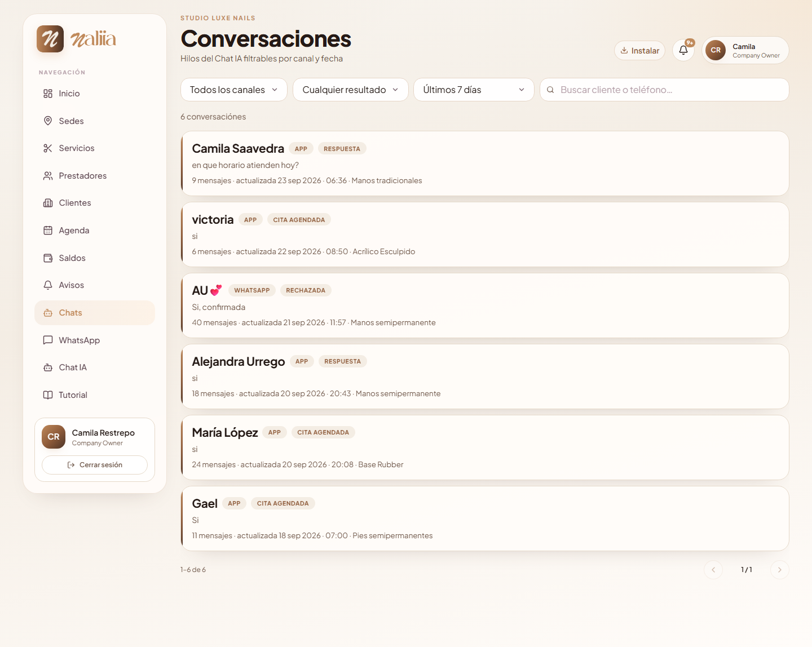Click the Sedes location pin icon
Viewport: 812px width, 647px height.
[x=48, y=121]
